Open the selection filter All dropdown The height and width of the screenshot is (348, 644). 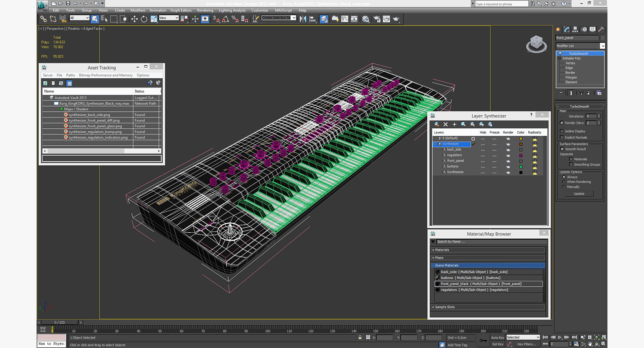tap(79, 18)
